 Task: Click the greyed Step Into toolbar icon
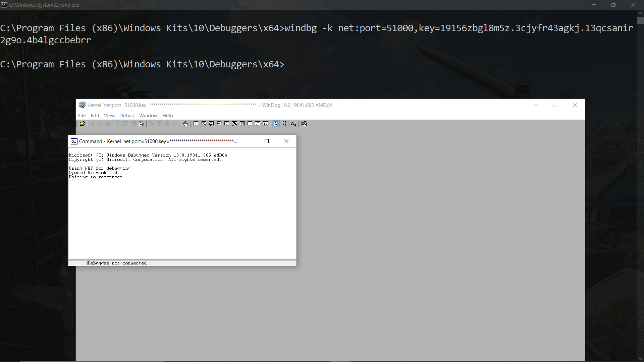152,124
